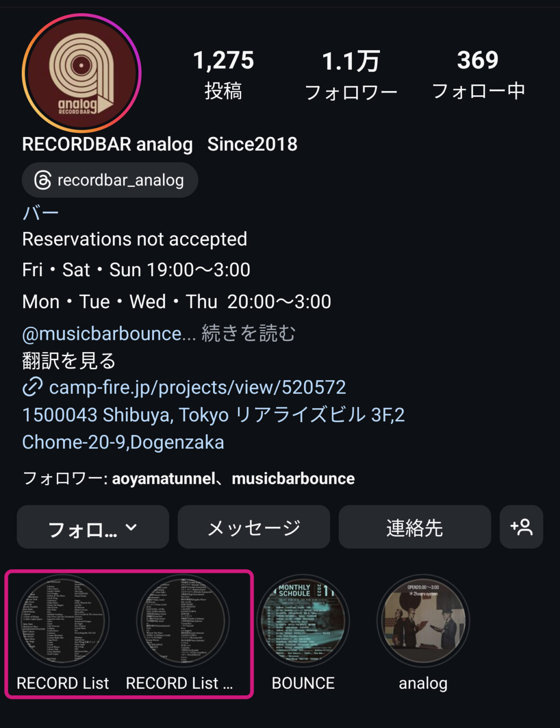
Task: Open the camp-fire.jp project link
Action: [x=197, y=387]
